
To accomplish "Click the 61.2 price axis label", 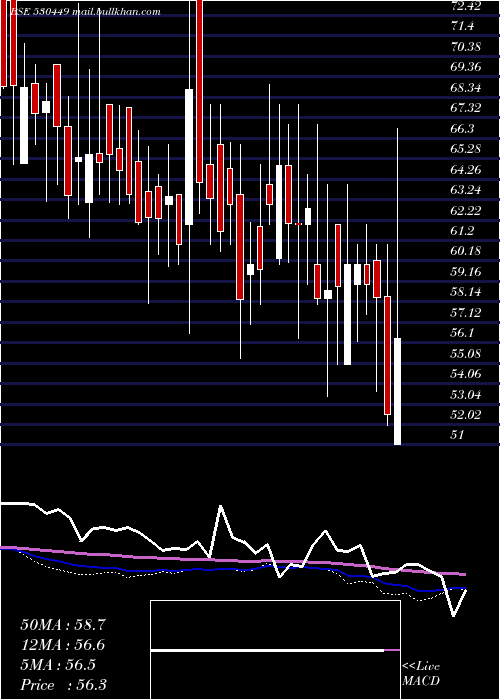I will coord(462,231).
